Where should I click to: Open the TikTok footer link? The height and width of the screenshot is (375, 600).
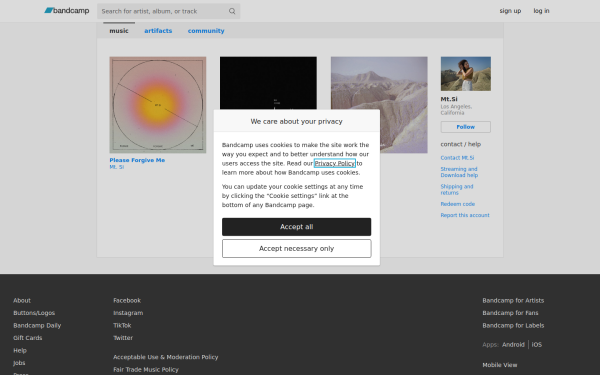click(122, 325)
